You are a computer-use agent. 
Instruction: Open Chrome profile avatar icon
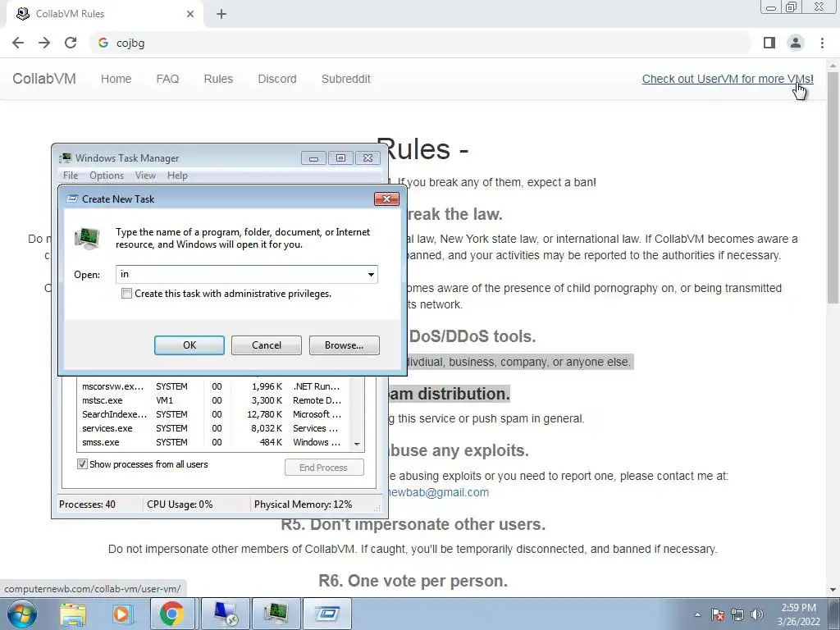tap(796, 43)
